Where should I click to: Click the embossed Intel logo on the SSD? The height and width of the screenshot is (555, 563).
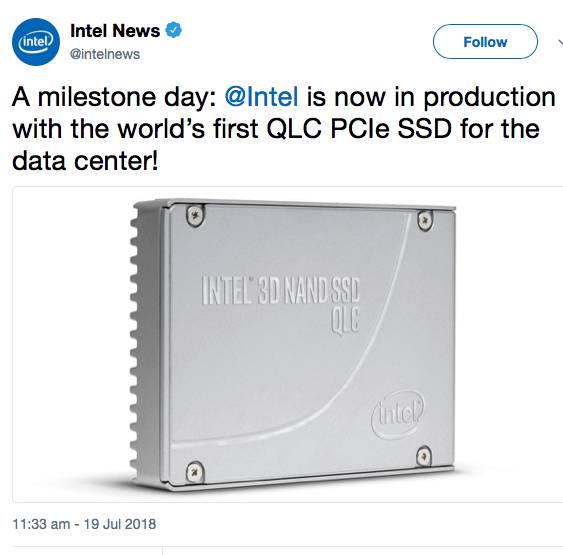coord(398,415)
